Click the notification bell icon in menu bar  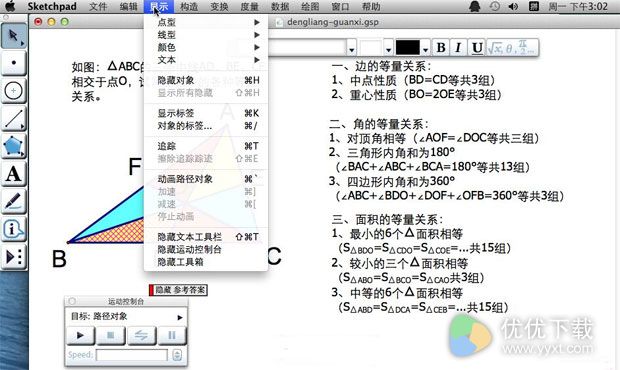click(x=474, y=6)
